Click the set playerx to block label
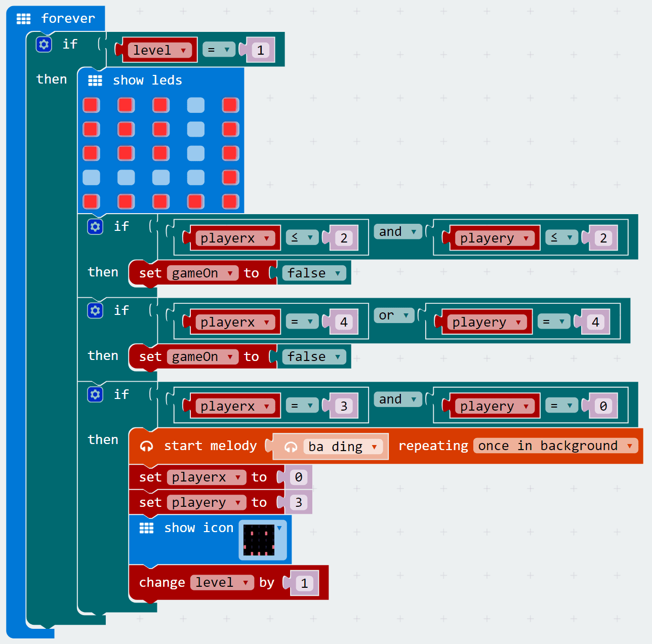 (150, 477)
